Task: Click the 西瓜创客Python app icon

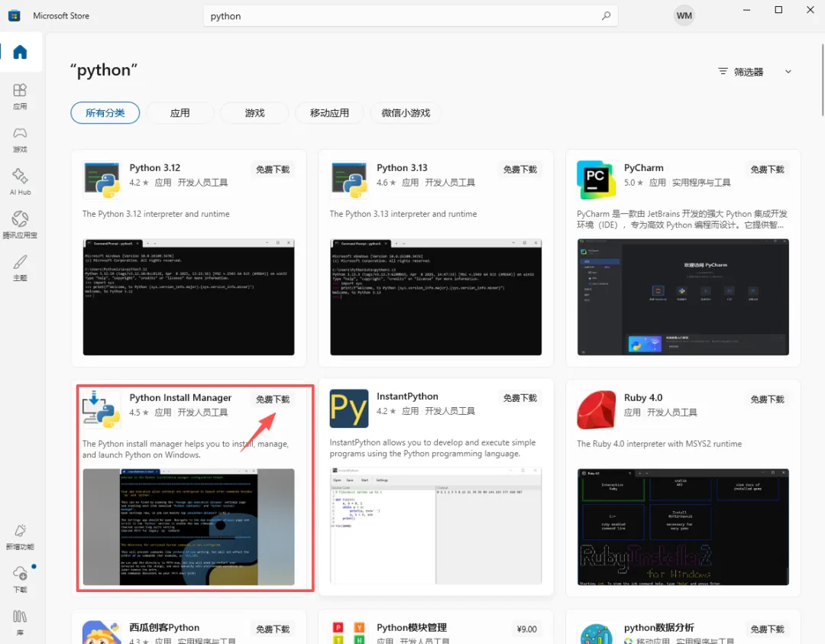Action: click(x=102, y=632)
